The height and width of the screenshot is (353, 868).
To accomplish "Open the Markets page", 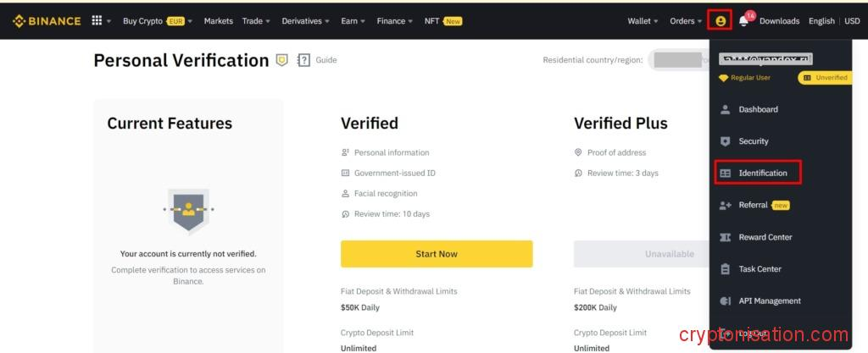I will point(219,21).
